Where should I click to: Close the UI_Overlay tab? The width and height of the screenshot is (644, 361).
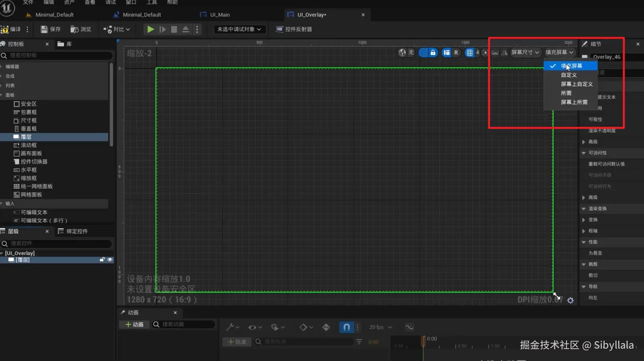[363, 15]
